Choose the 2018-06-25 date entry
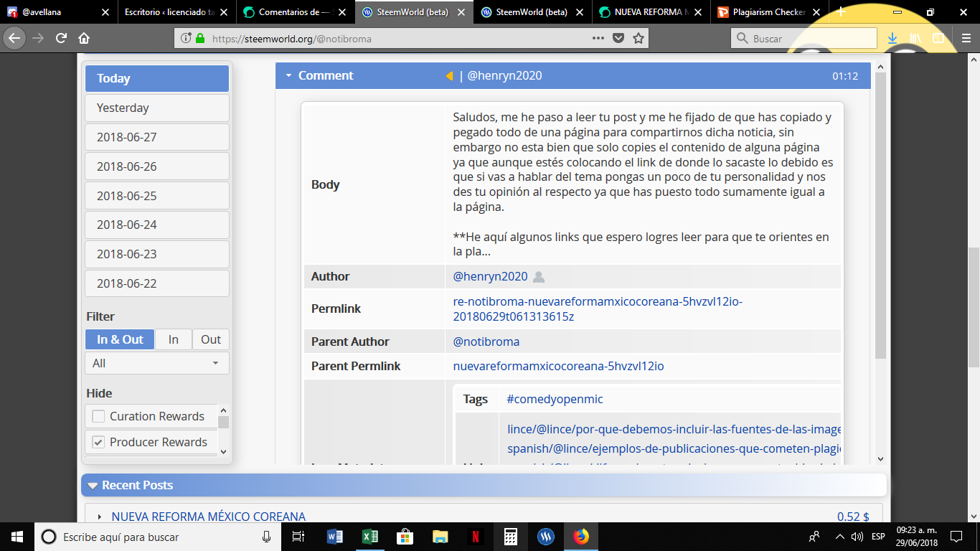This screenshot has width=980, height=551. [x=157, y=196]
